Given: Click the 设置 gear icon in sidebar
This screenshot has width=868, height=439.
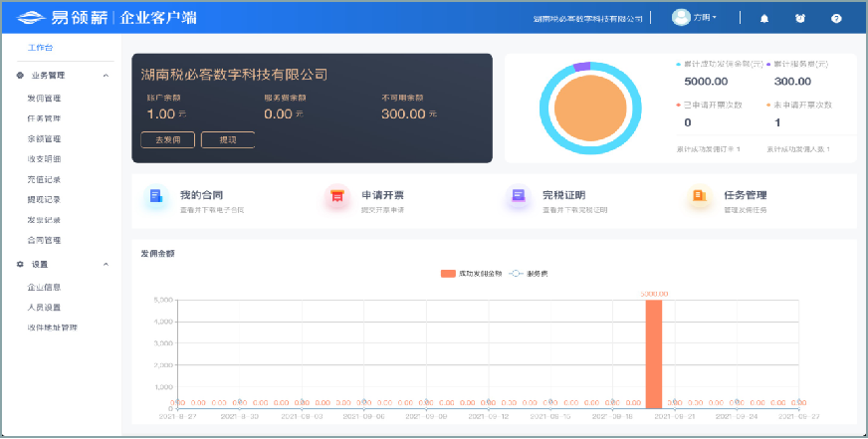Looking at the screenshot, I should (x=21, y=265).
